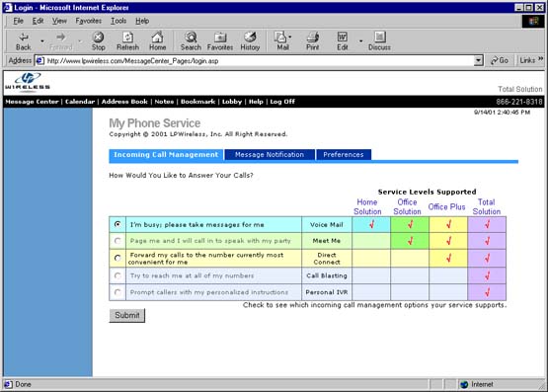Screen dimensions: 548x392
Task: Click the Internet zone status icon
Action: coord(464,385)
